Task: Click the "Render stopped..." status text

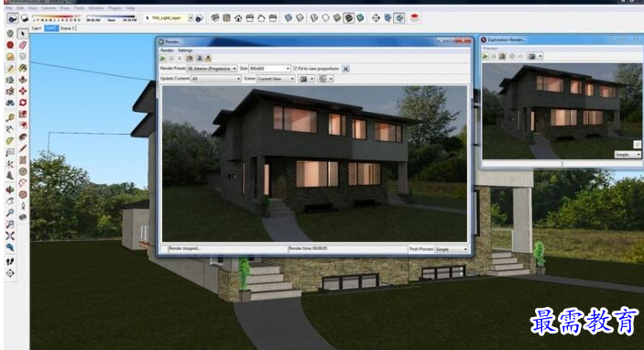Action: point(184,248)
